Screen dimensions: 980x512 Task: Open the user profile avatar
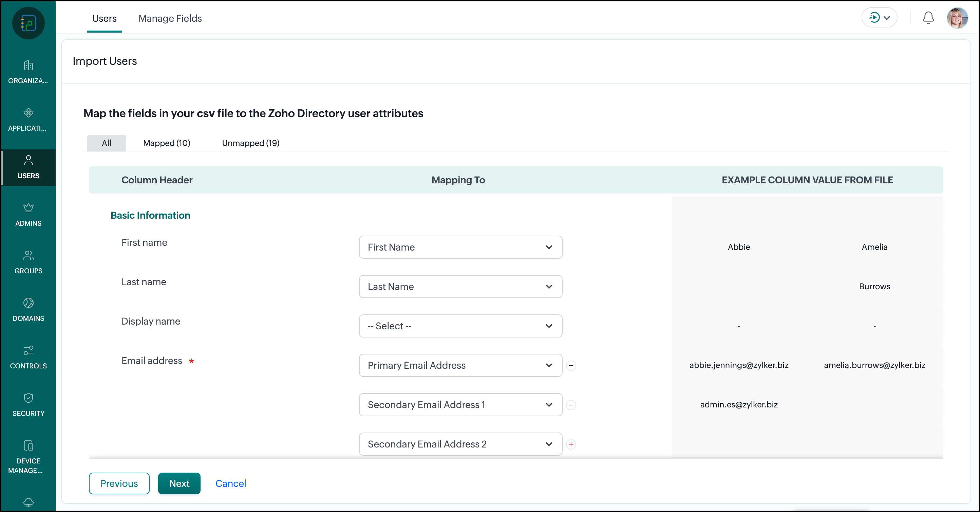point(957,18)
